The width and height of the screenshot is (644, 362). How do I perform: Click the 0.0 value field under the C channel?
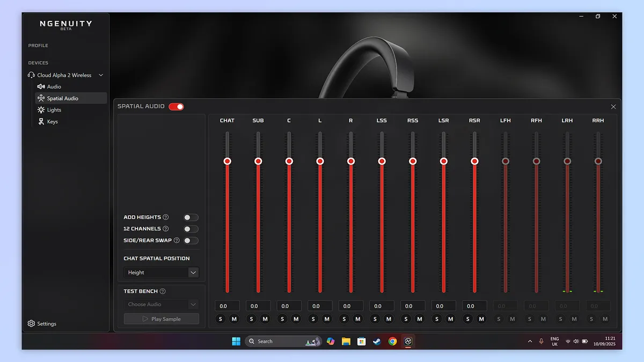pos(289,306)
